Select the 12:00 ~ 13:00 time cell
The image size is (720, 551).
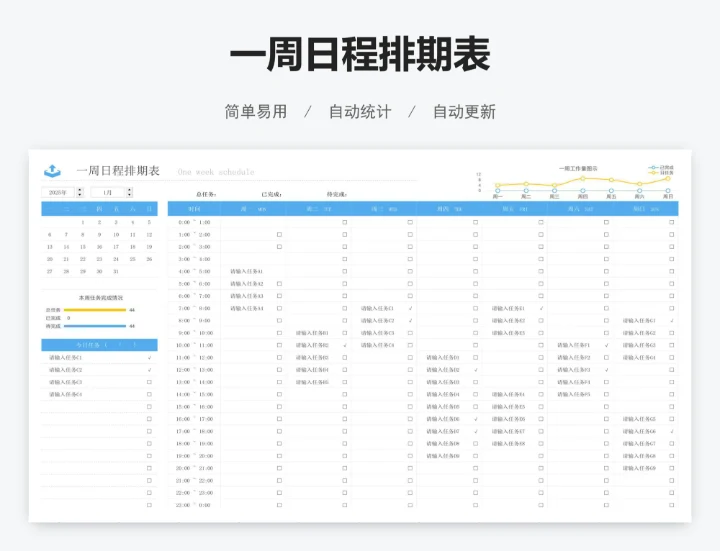point(194,370)
